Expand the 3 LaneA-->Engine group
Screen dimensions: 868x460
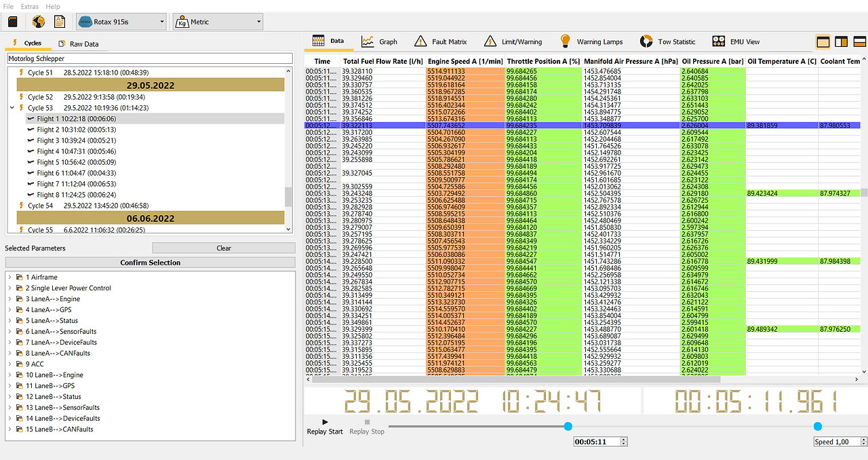click(10, 299)
